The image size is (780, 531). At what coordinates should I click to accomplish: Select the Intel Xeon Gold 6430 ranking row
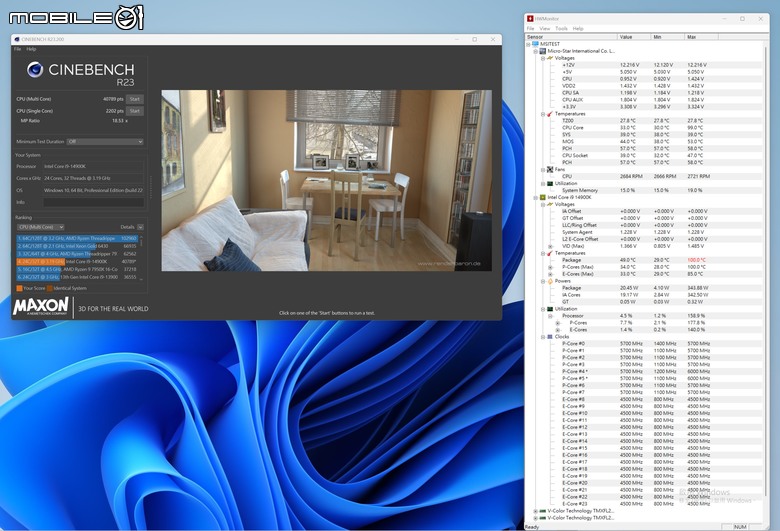tap(77, 246)
